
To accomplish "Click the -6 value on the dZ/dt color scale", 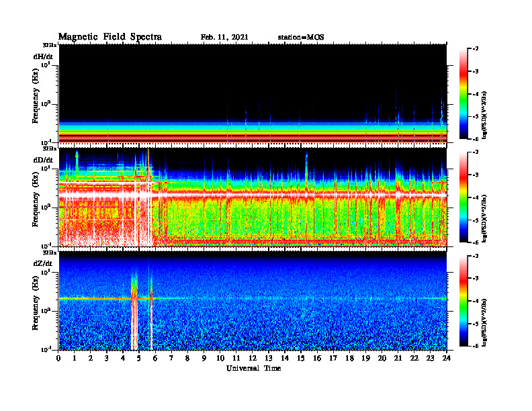I will click(x=476, y=347).
